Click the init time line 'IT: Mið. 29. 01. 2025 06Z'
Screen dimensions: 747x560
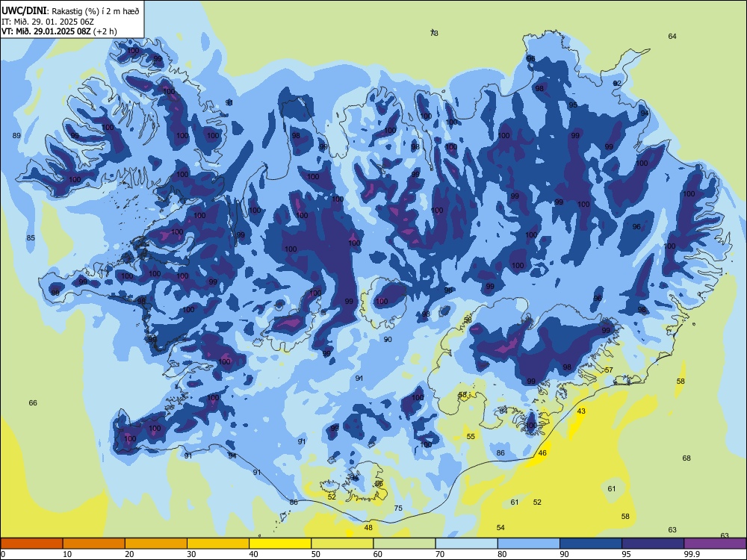click(48, 22)
